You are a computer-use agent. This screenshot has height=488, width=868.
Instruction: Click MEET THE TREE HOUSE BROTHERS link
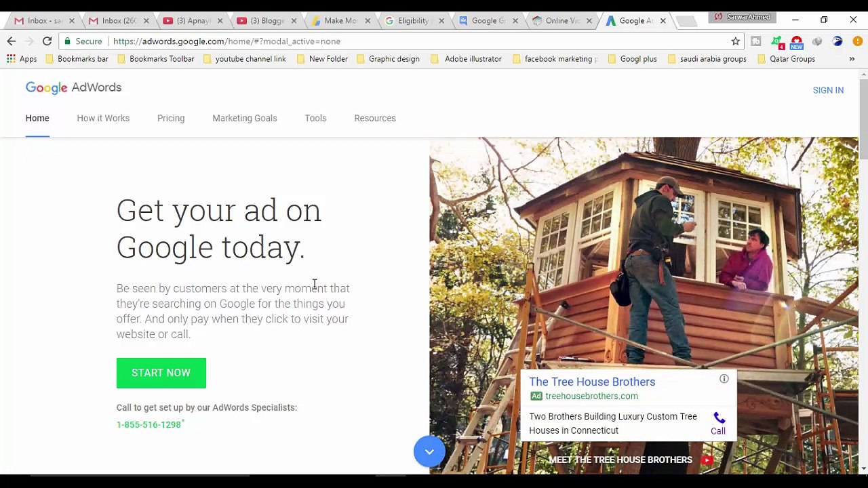tap(620, 460)
